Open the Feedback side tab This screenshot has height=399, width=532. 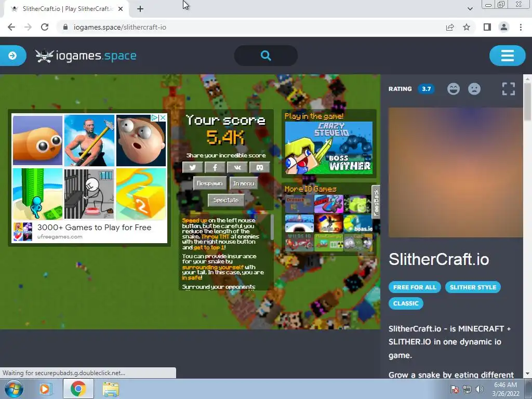pyautogui.click(x=376, y=202)
